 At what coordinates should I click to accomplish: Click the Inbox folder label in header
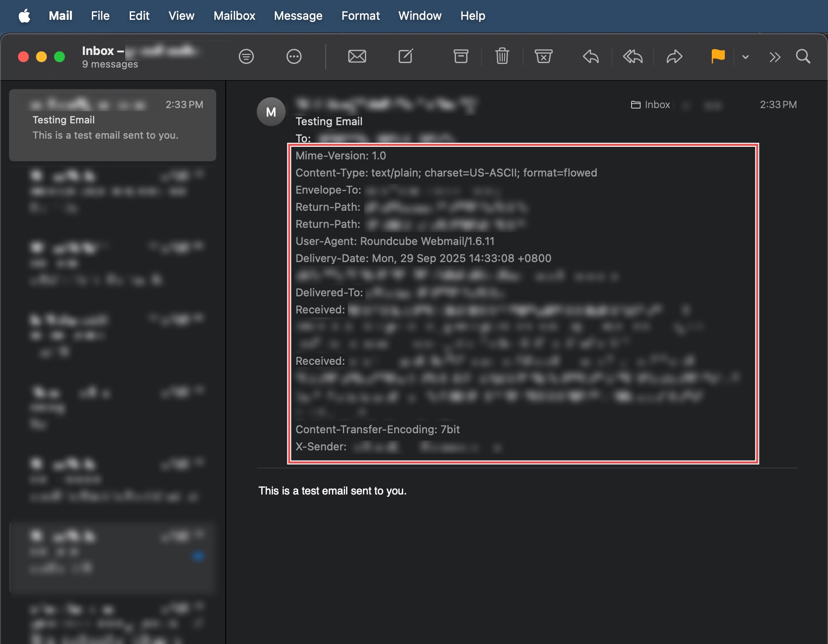pyautogui.click(x=651, y=105)
